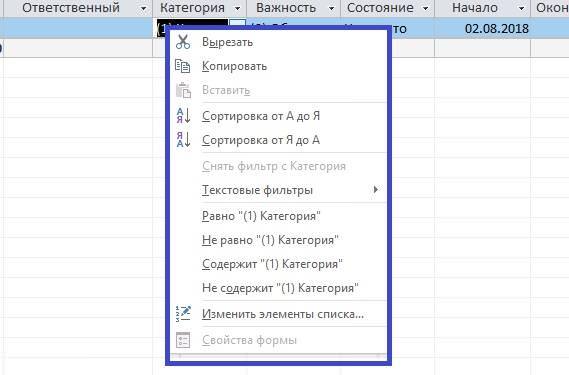Click the form properties icon

point(183,340)
